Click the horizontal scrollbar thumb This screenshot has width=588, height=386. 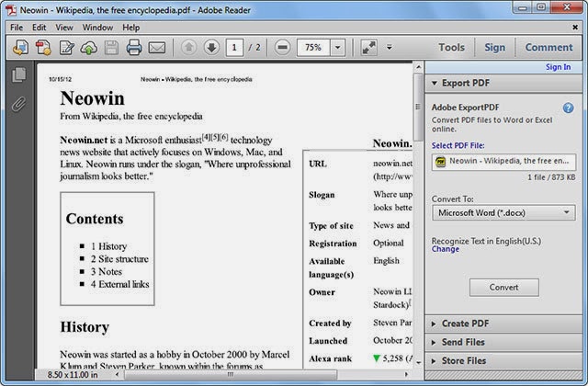tap(231, 374)
